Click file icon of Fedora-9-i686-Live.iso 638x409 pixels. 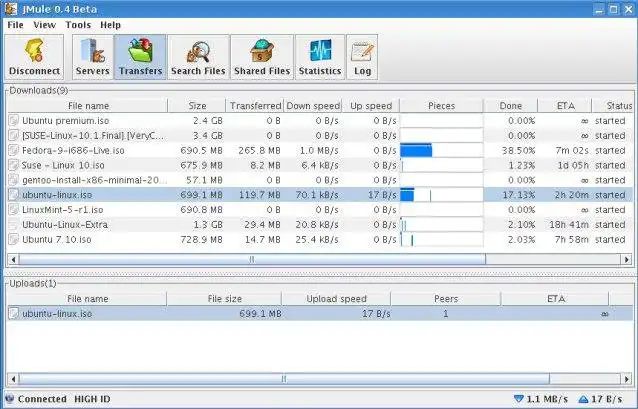point(14,151)
